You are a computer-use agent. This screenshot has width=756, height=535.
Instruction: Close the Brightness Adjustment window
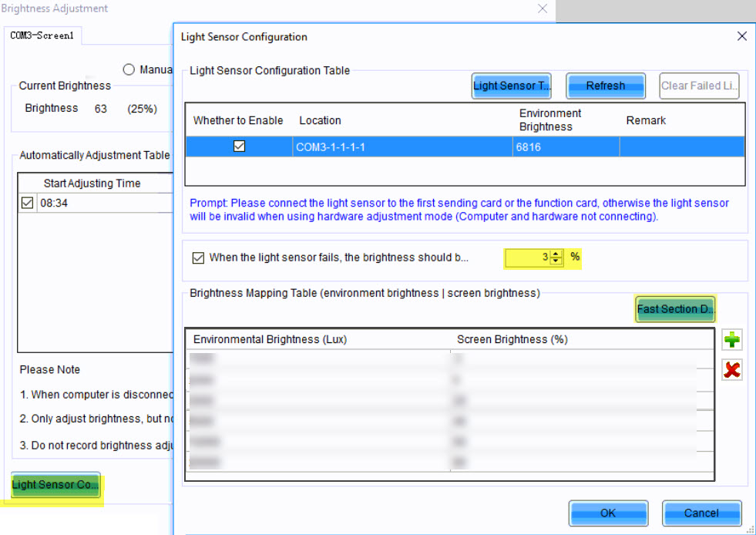coord(543,9)
